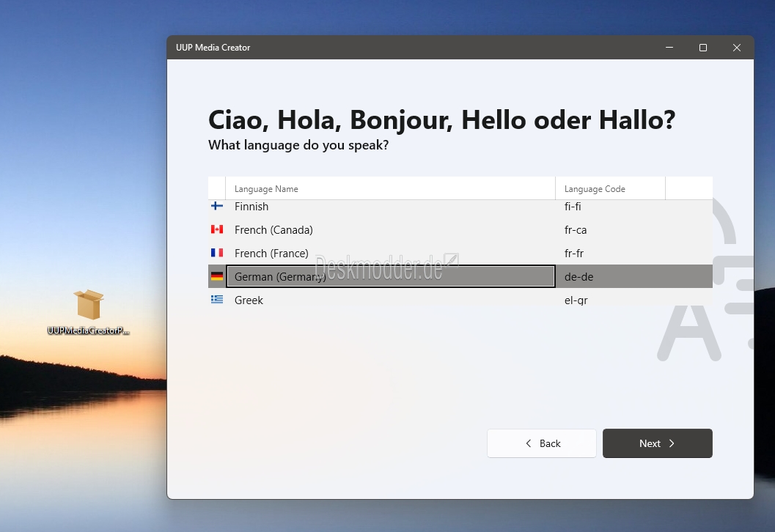
Task: Click the France flag icon
Action: [x=216, y=254]
